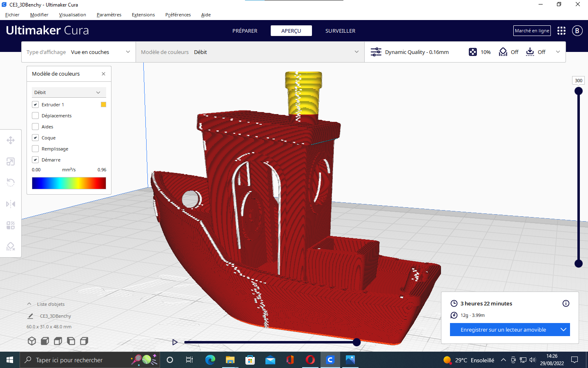Image resolution: width=588 pixels, height=368 pixels.
Task: Switch to 3D perspective view cube icon
Action: pyautogui.click(x=32, y=341)
